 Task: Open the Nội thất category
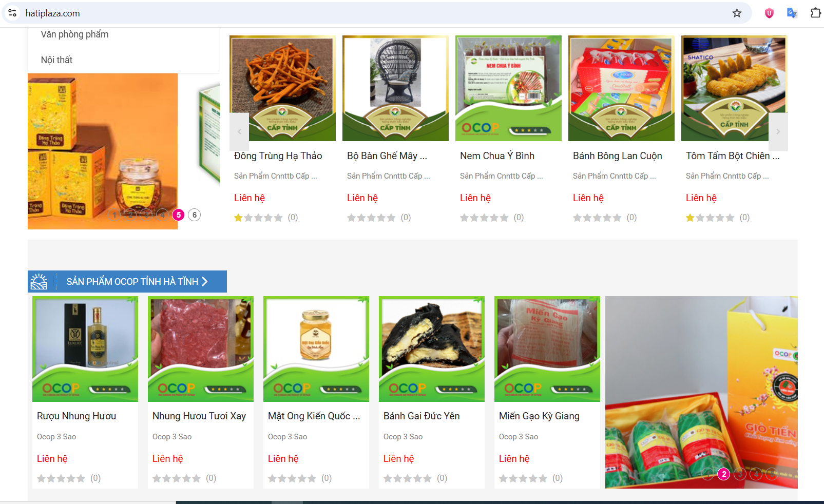(56, 60)
